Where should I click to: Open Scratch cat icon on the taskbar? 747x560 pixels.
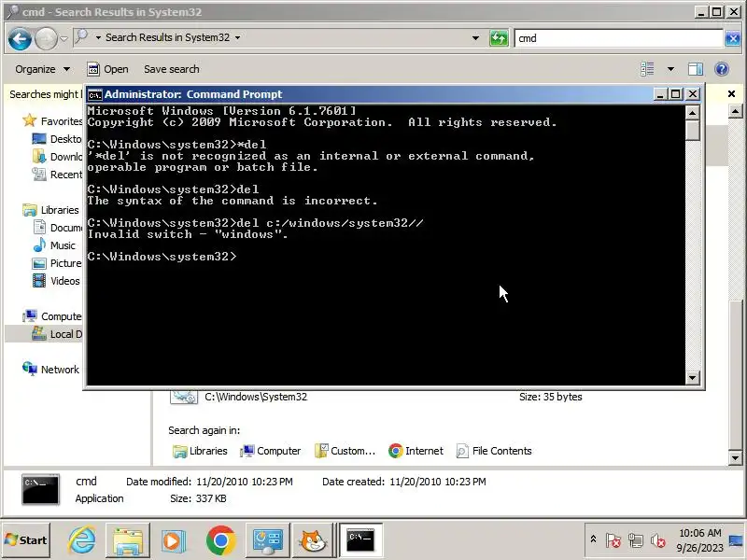[x=314, y=540]
